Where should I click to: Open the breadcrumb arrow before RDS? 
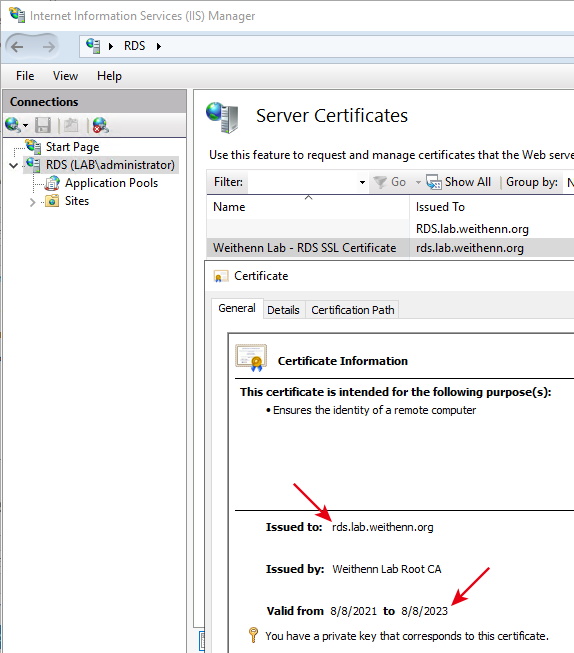coord(111,46)
